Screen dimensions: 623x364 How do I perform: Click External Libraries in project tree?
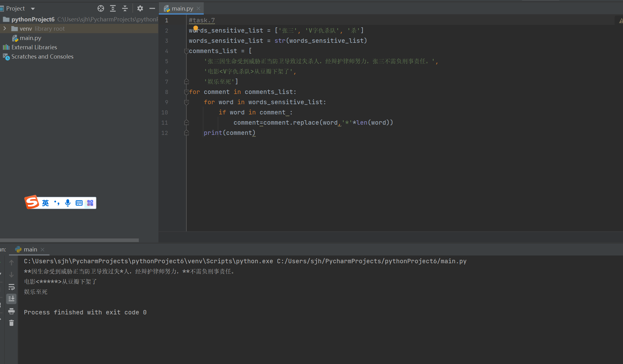click(34, 47)
